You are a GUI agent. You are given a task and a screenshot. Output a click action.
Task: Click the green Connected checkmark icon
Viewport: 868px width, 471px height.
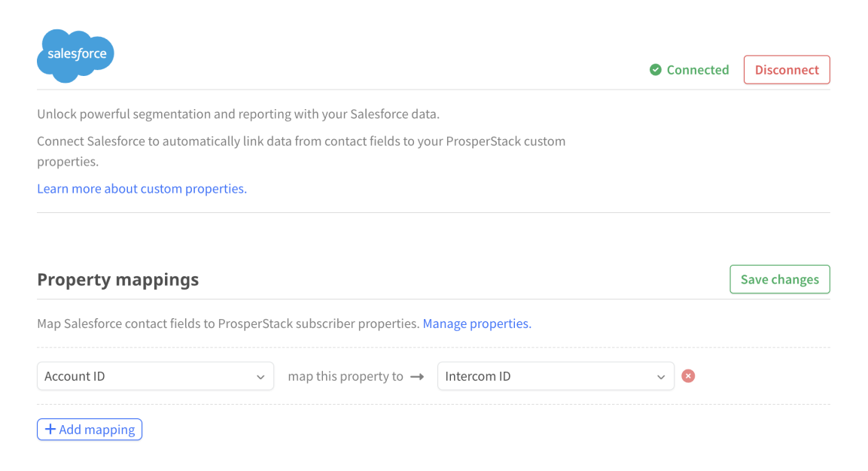656,70
